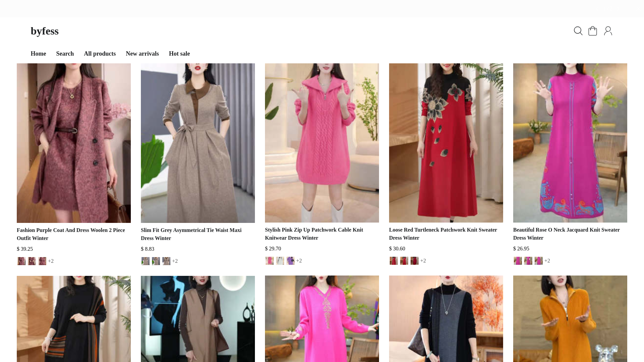Screen dimensions: 644x362
Task: Open the All products menu item
Action: tap(100, 54)
